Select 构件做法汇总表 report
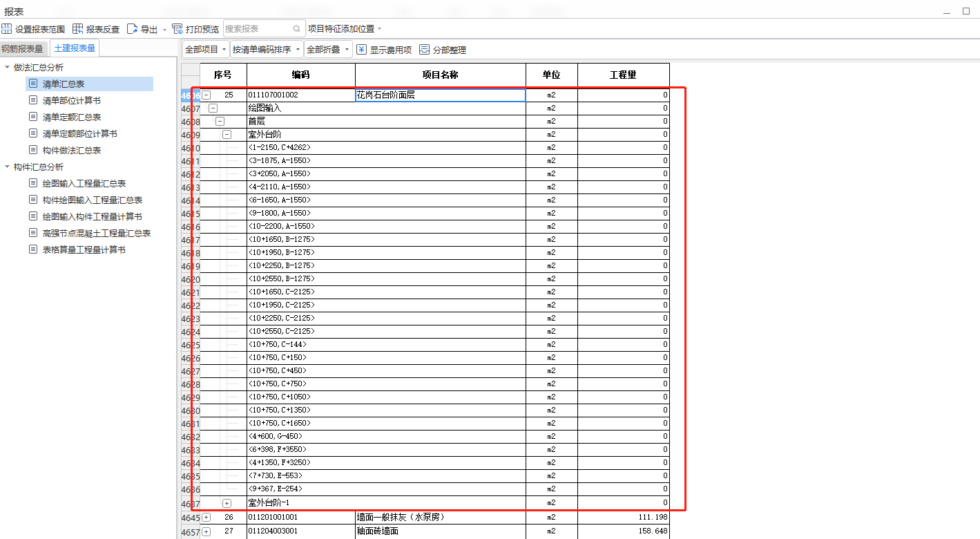 pyautogui.click(x=72, y=150)
